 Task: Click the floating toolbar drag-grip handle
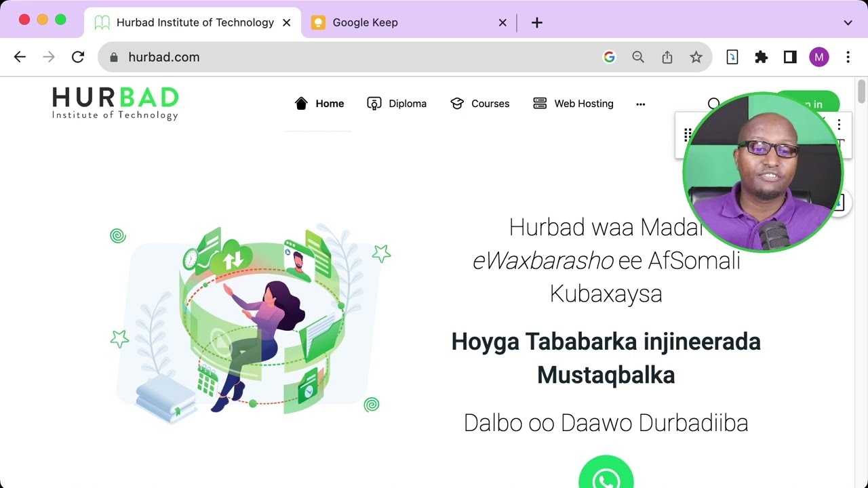coord(687,134)
